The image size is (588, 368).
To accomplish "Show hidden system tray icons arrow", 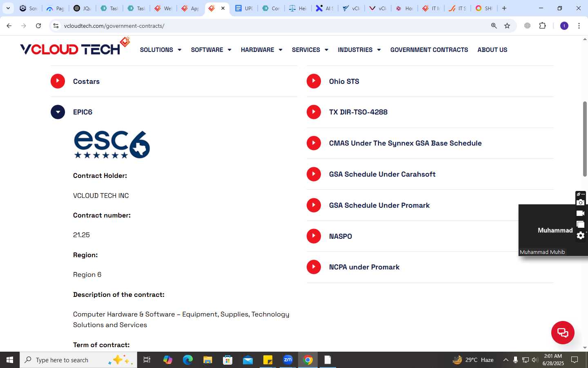I will (x=506, y=360).
